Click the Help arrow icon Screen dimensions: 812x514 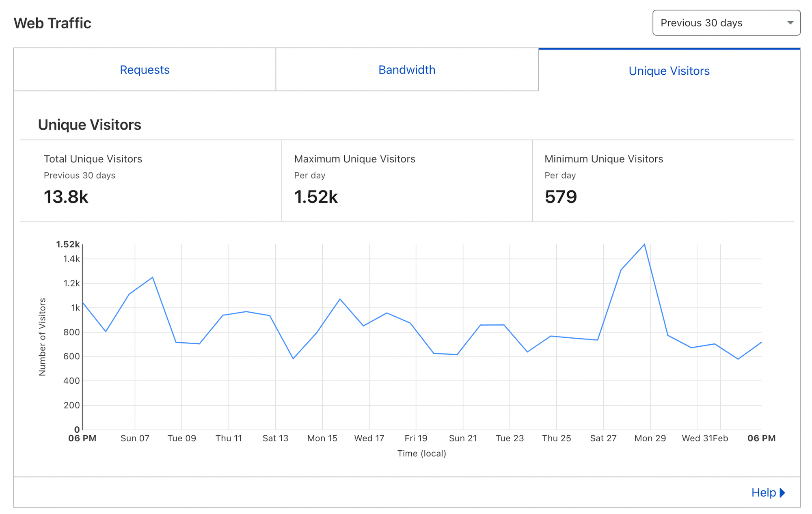(782, 492)
